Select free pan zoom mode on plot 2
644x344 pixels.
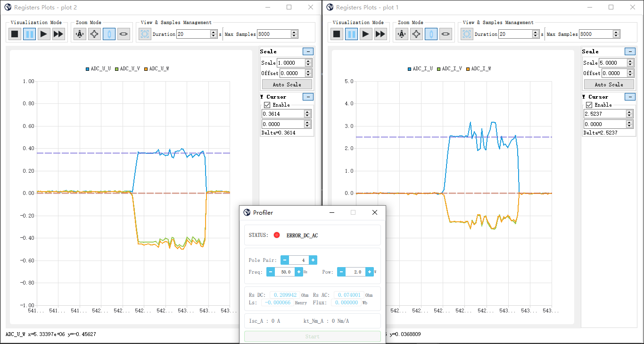[94, 34]
